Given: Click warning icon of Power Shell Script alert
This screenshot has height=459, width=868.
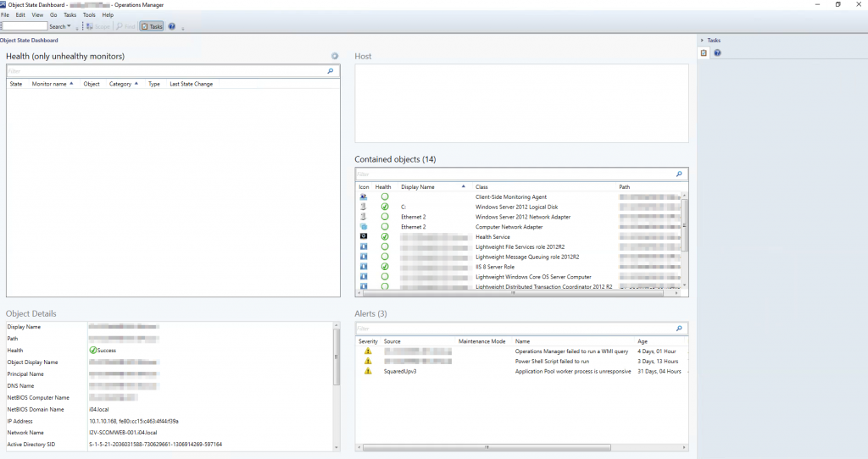Looking at the screenshot, I should pos(368,361).
